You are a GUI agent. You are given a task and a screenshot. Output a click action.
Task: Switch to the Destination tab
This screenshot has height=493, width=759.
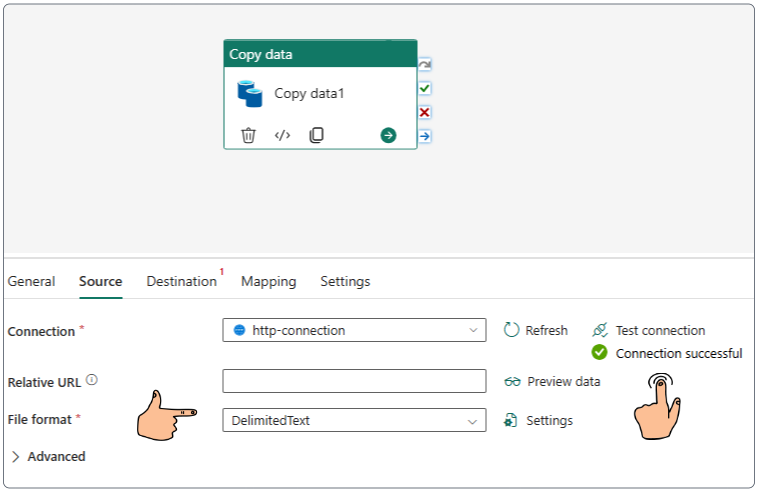pos(181,281)
